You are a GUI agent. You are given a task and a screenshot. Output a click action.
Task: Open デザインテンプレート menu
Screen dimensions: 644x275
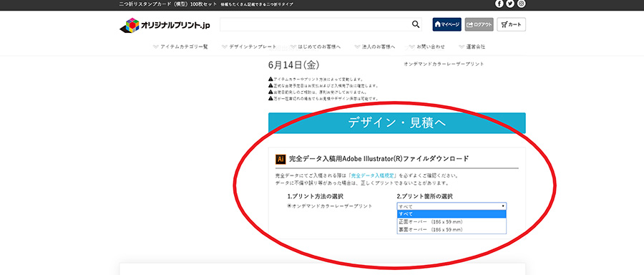(x=249, y=47)
